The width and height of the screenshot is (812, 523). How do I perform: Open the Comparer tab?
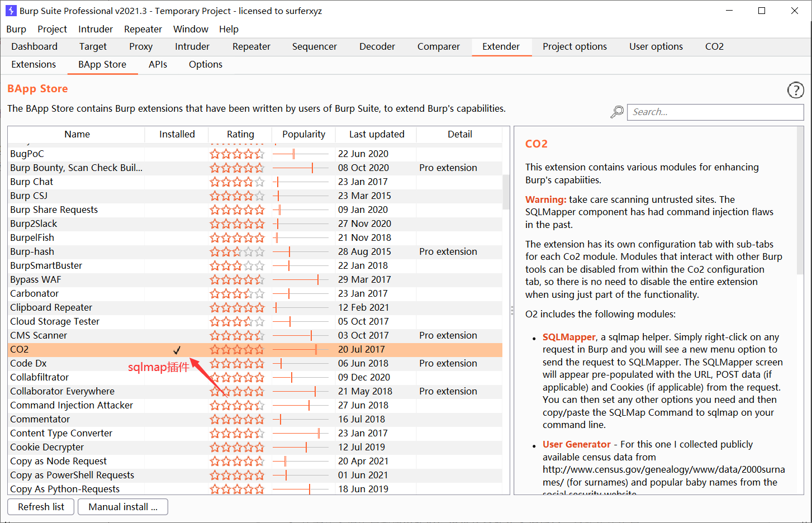coord(439,46)
